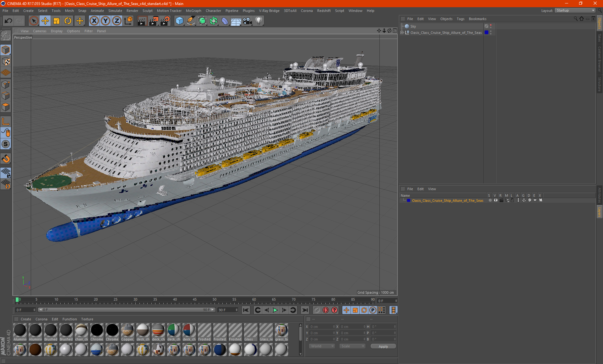Screen dimensions: 603x364
Task: Click the Apply button
Action: [383, 346]
